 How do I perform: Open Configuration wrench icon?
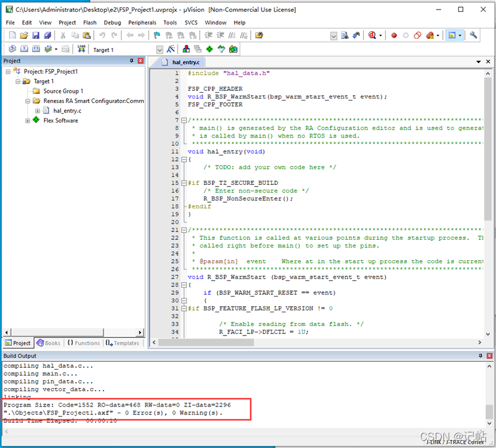point(473,35)
